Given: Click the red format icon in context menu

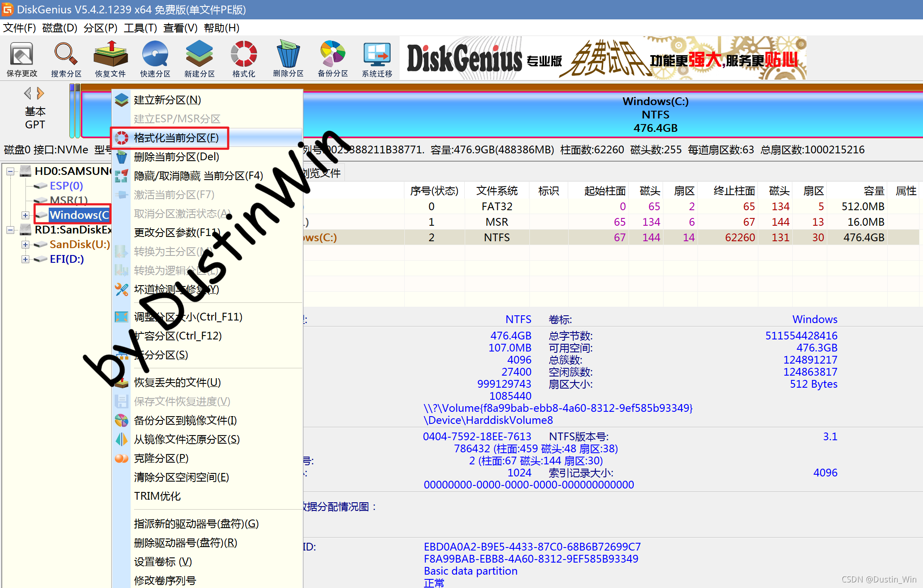Looking at the screenshot, I should [122, 138].
